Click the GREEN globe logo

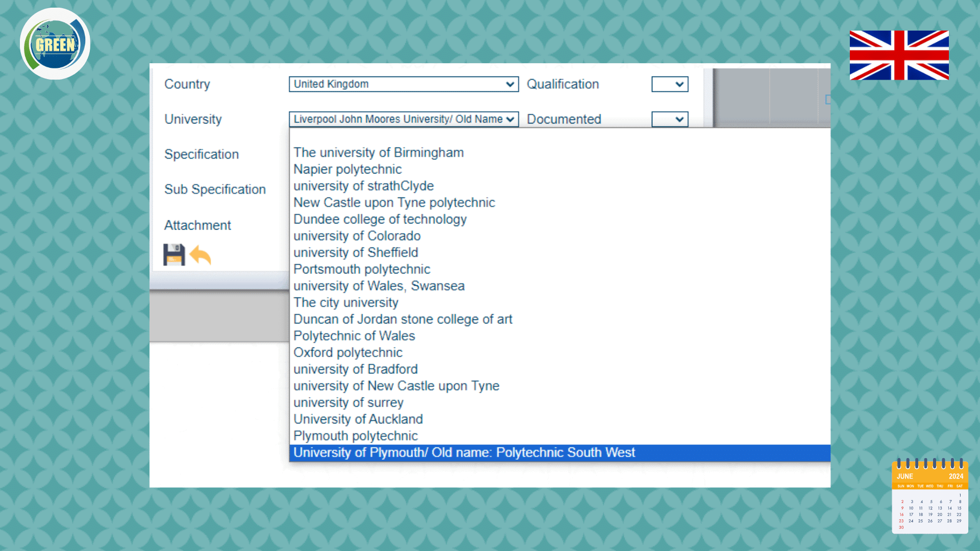(x=55, y=44)
